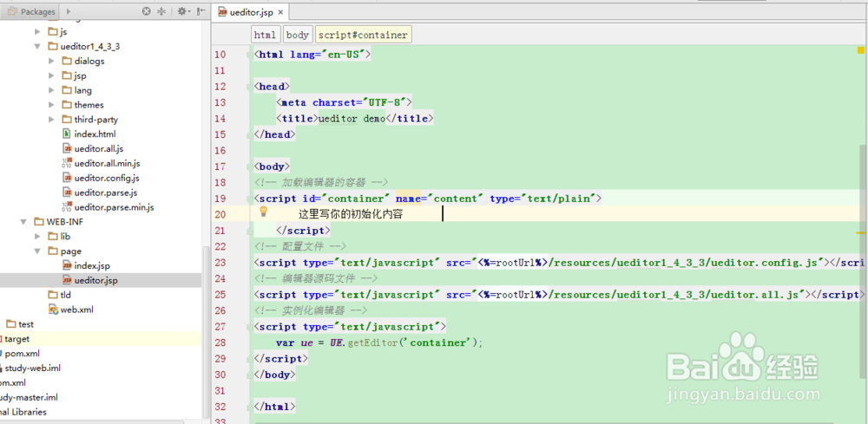Click the ueditor.parse.min.js minified file icon
868x424 pixels.
pyautogui.click(x=67, y=207)
